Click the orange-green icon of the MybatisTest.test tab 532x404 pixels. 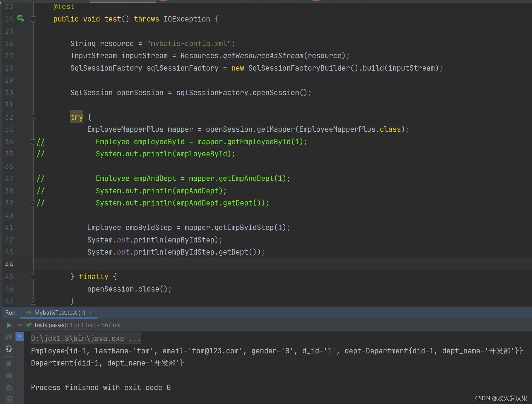point(29,312)
